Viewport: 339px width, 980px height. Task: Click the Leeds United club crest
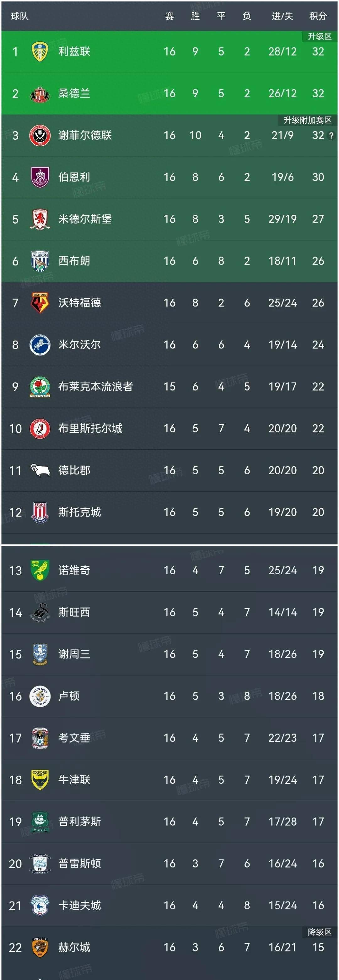click(39, 52)
